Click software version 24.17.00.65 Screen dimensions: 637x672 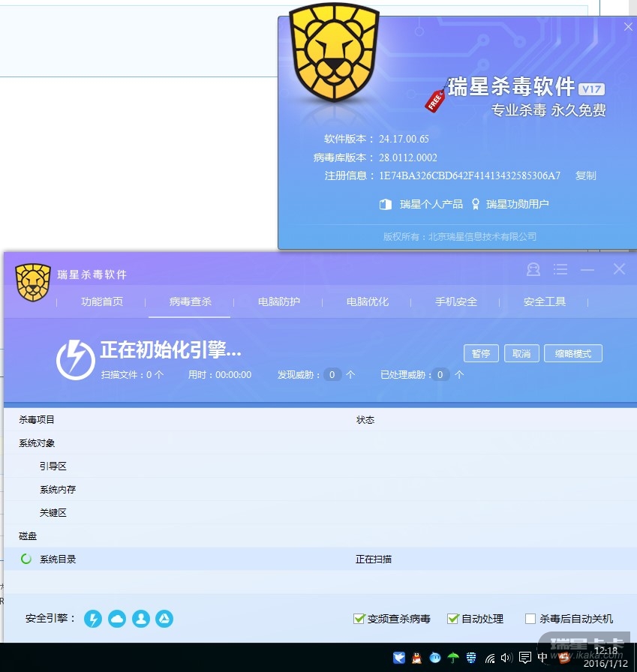[404, 139]
